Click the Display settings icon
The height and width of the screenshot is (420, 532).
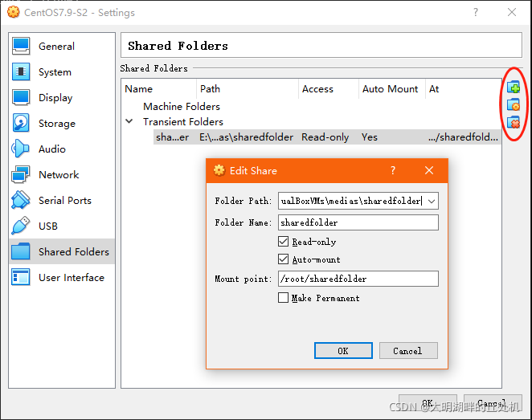[x=21, y=98]
